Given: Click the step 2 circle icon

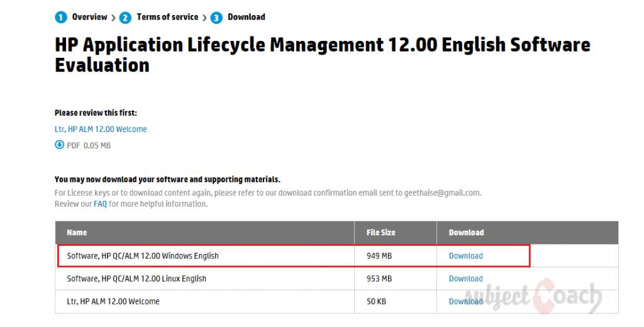Looking at the screenshot, I should (125, 18).
